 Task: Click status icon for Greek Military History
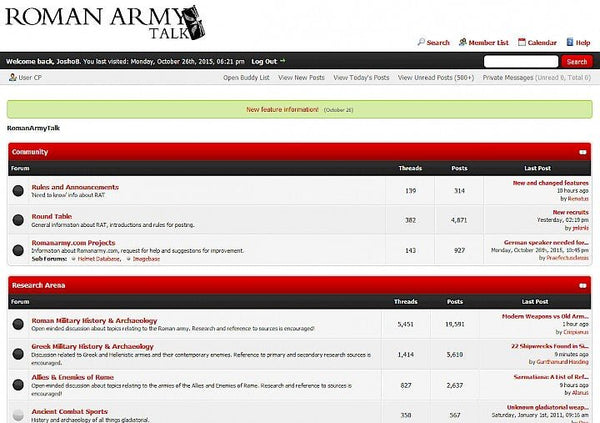18,354
